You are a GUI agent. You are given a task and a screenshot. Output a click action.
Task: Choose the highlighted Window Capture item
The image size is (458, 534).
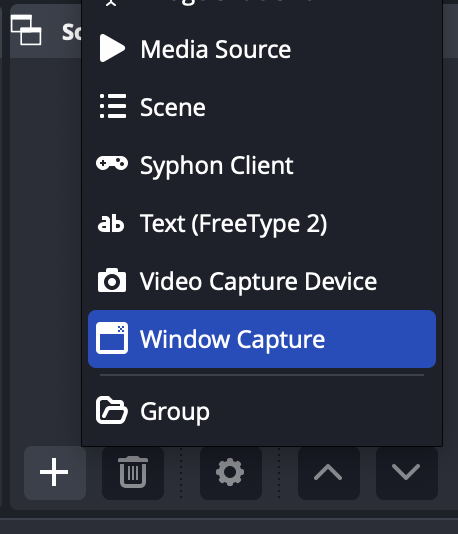coord(262,339)
